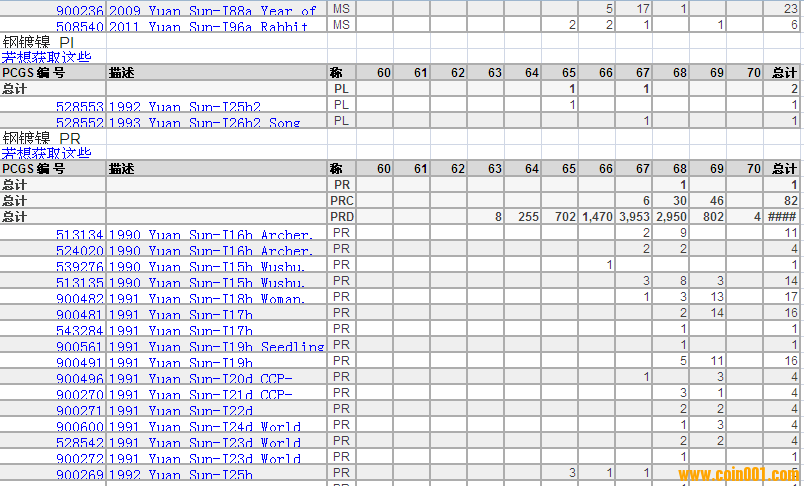Viewport: 804px width, 486px height.
Task: Select PCGS number 900270 link
Action: click(79, 394)
